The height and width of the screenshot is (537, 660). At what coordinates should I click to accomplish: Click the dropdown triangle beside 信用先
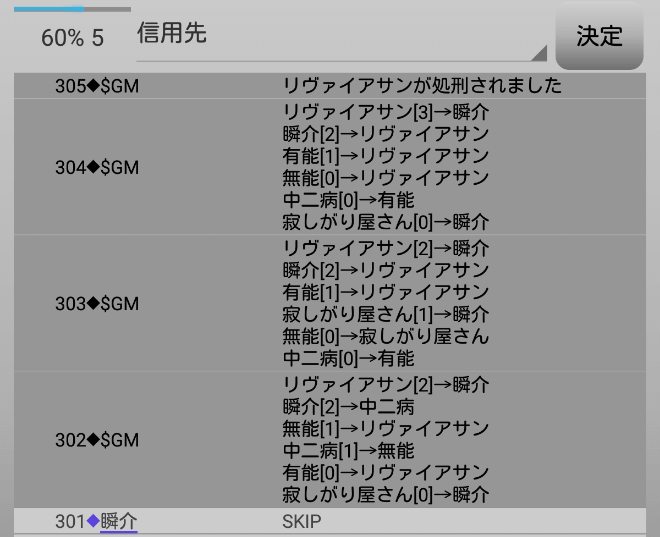(x=539, y=53)
